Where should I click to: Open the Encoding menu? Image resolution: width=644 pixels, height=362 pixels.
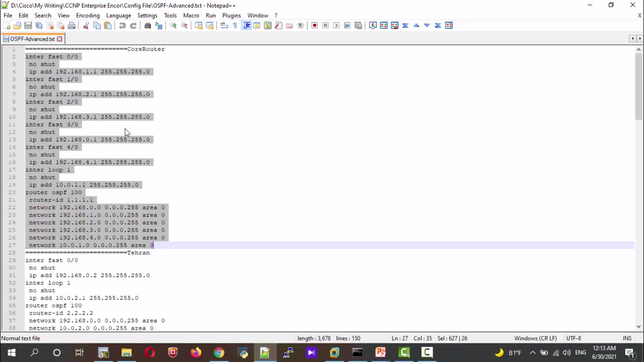(88, 16)
